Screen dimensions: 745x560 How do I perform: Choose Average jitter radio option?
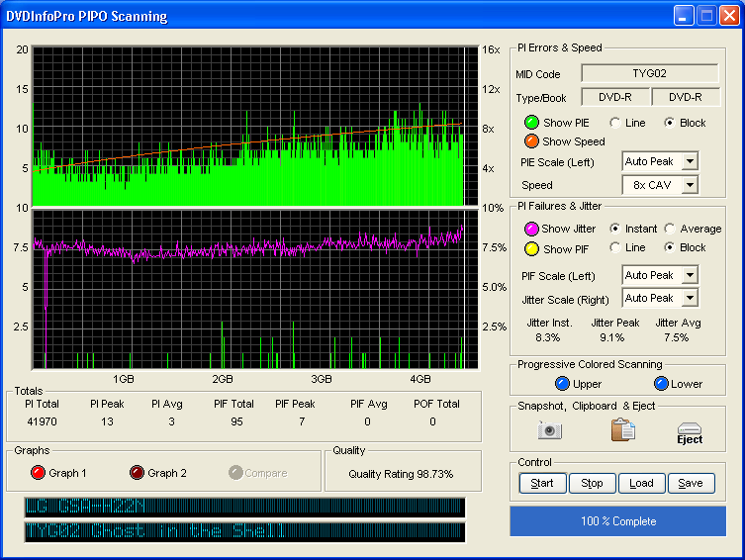[x=670, y=229]
